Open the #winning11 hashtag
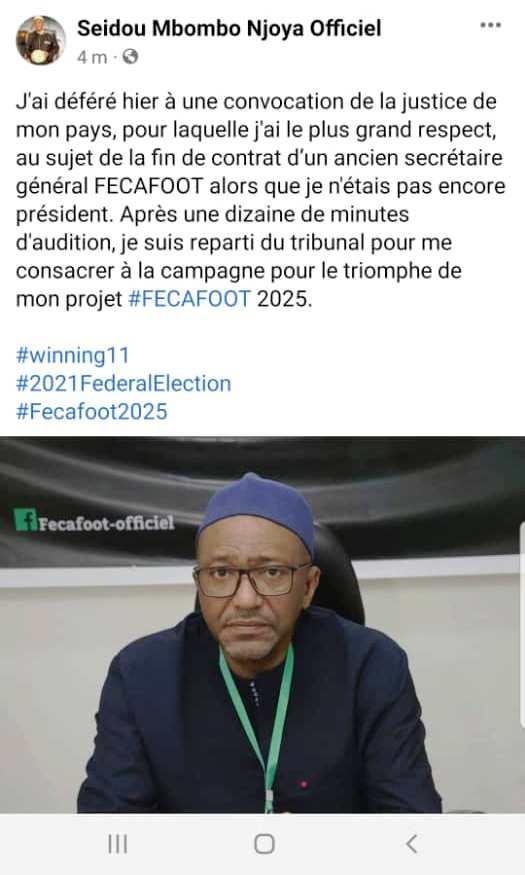This screenshot has width=525, height=875. 73,355
